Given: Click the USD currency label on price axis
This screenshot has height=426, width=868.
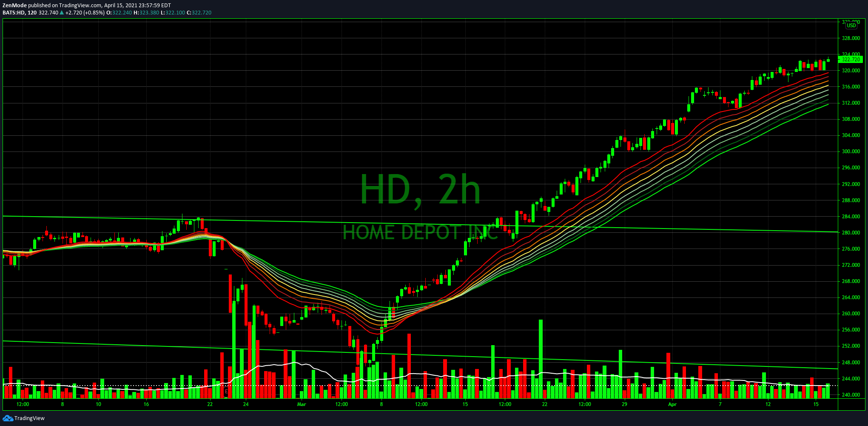Looking at the screenshot, I should pyautogui.click(x=851, y=26).
